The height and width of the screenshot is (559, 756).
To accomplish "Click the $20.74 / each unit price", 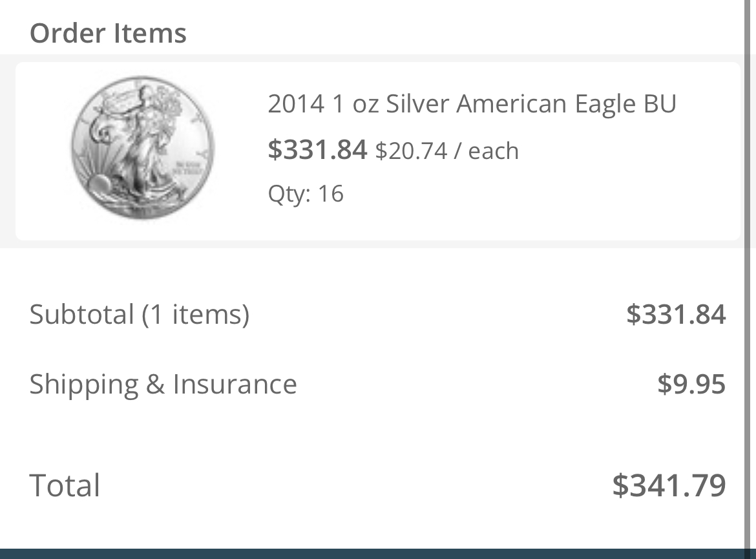I will [x=446, y=151].
